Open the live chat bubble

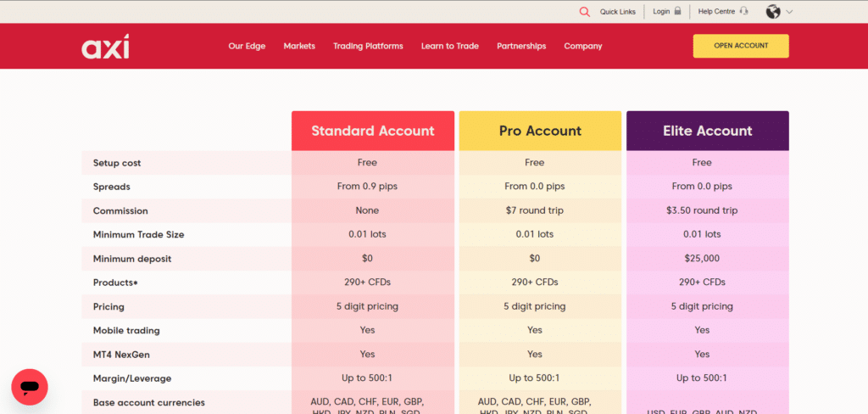click(x=30, y=387)
